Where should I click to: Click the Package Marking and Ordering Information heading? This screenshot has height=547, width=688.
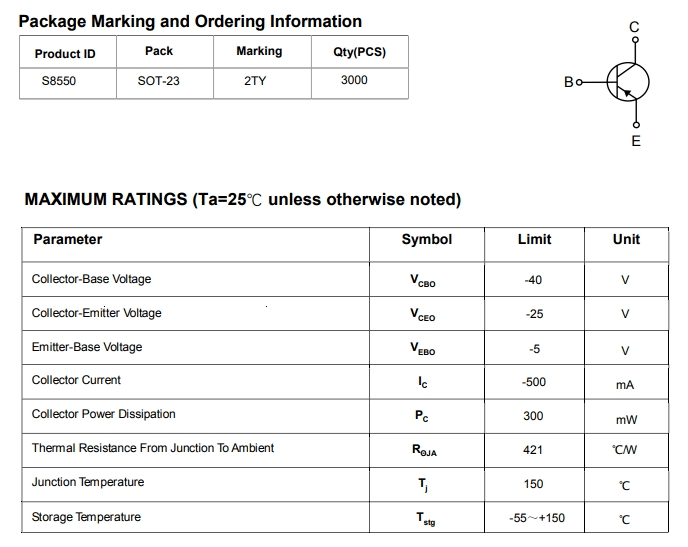[191, 21]
